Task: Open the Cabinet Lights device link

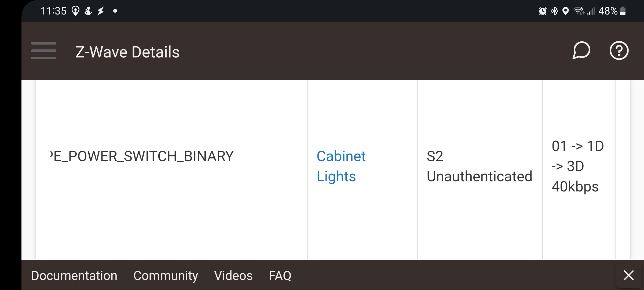Action: click(x=341, y=166)
